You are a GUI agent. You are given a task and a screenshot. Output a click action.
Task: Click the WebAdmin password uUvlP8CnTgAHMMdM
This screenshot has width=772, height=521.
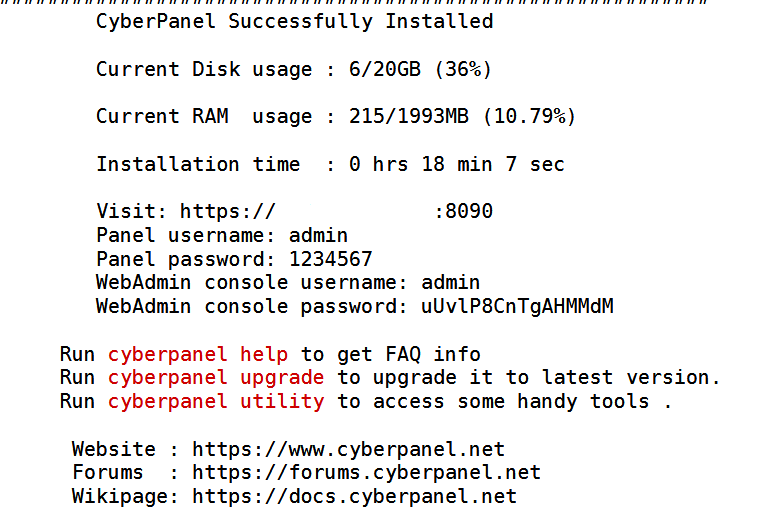(517, 306)
